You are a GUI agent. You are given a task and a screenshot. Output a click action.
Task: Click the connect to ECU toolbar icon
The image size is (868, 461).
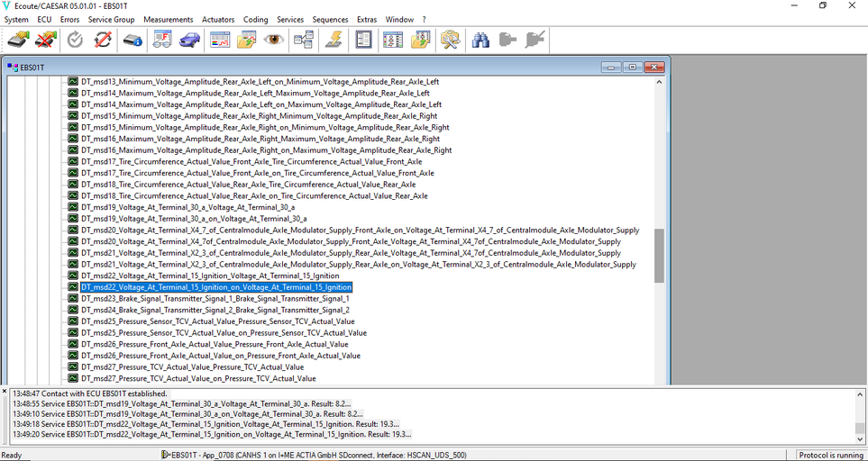pyautogui.click(x=18, y=40)
